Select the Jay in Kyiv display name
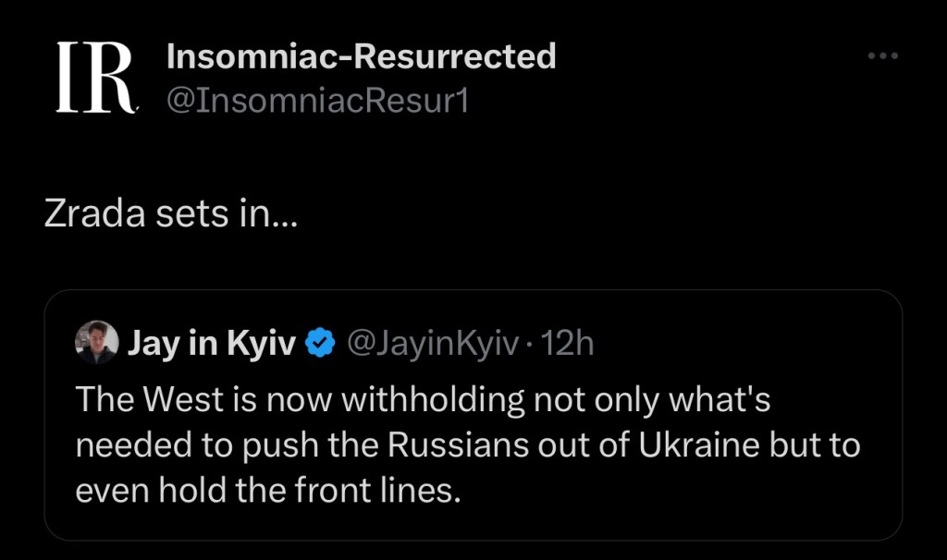The height and width of the screenshot is (560, 947). pos(212,344)
